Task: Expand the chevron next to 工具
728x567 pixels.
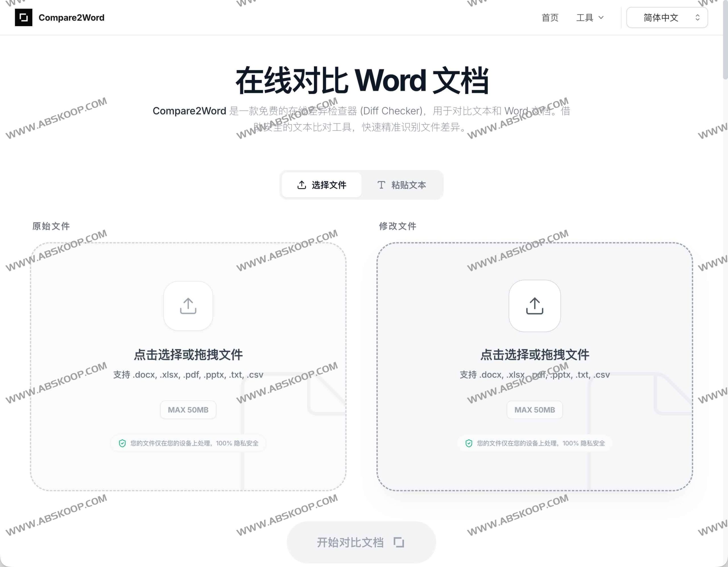Action: click(601, 17)
